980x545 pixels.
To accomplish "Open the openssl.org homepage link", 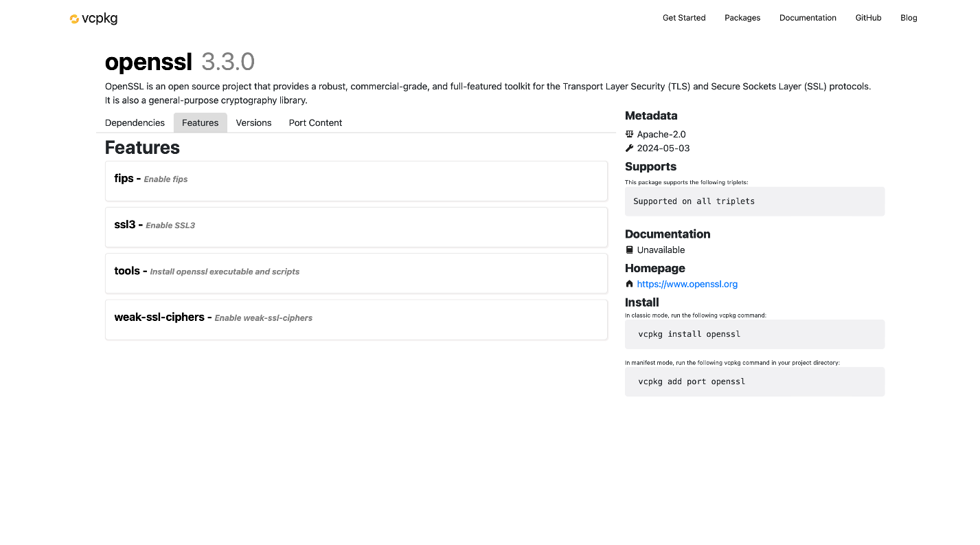I will point(687,284).
